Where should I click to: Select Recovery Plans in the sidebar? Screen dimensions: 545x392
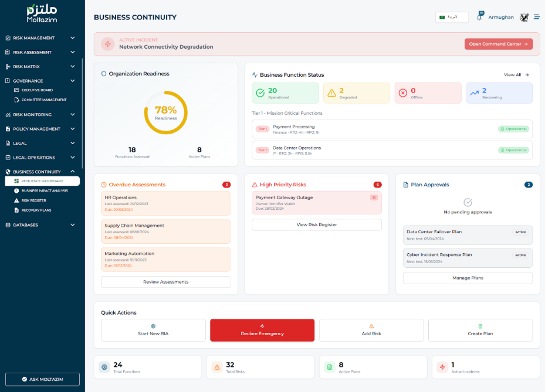36,210
